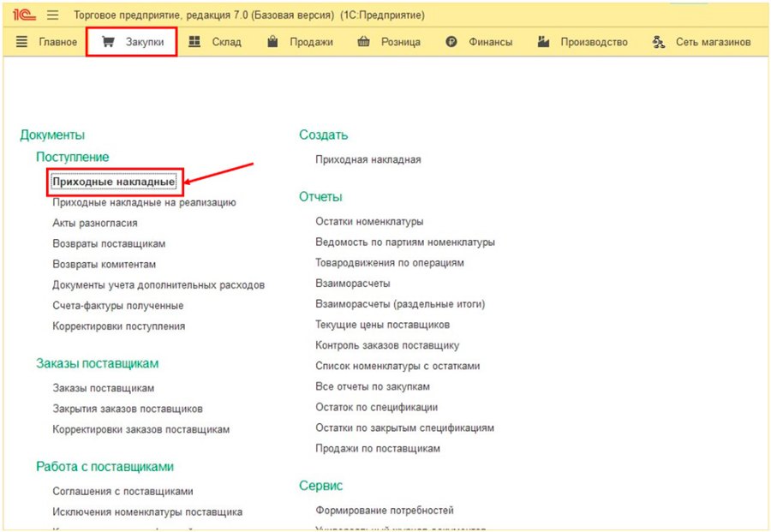The height and width of the screenshot is (532, 771).
Task: Open Исключения номенклатуры поставщика
Action: tap(147, 512)
